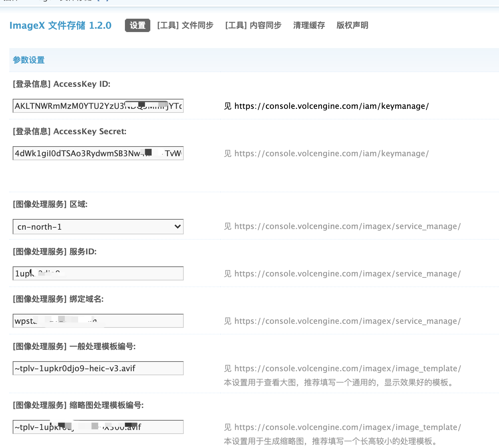Open keymanage link beside AccessKey ID

tap(332, 106)
